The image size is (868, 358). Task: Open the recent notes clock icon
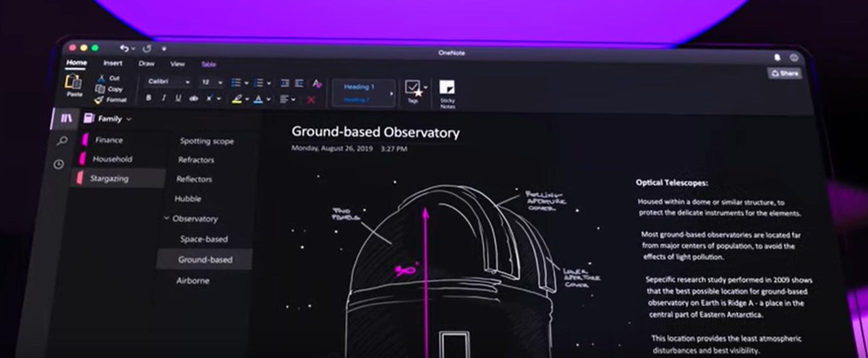[x=59, y=164]
